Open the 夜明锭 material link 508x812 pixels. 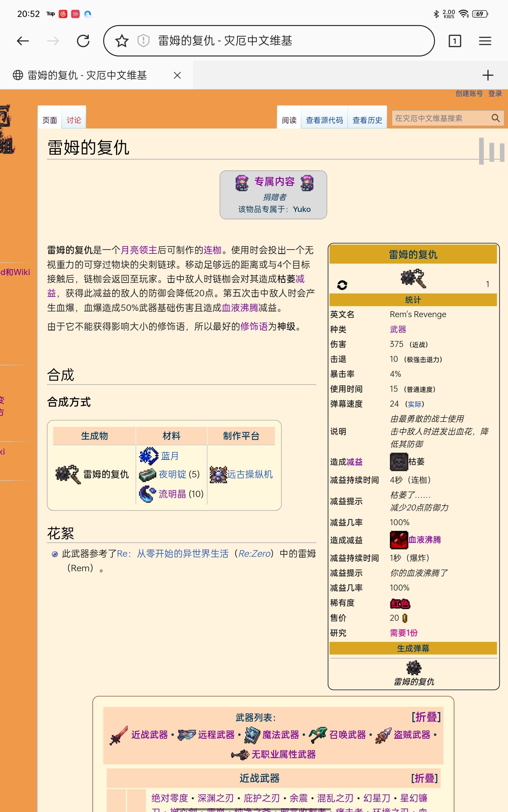[172, 475]
